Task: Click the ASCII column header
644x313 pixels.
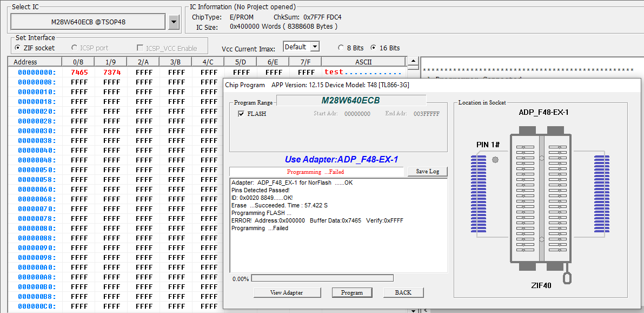Action: pos(363,62)
